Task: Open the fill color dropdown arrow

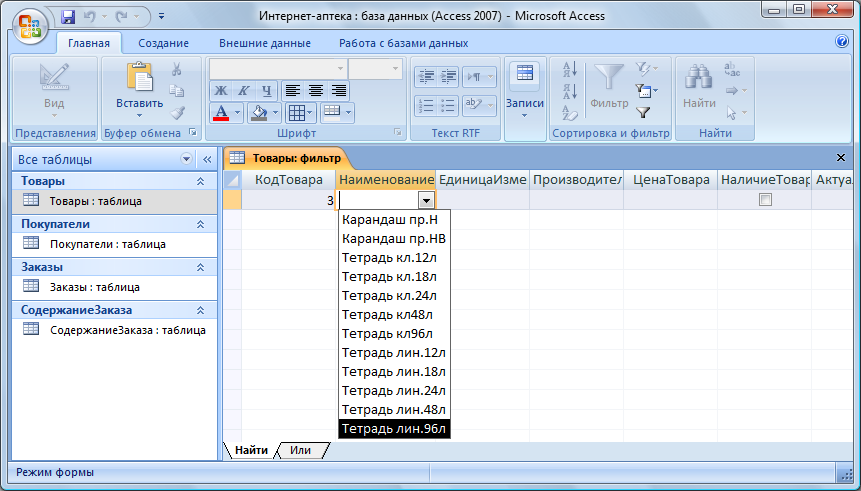Action: point(276,113)
